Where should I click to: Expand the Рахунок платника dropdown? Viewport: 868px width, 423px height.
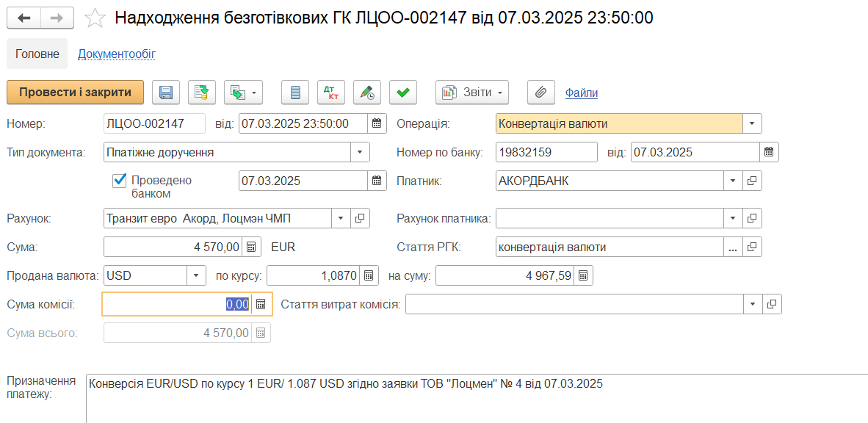click(x=734, y=218)
